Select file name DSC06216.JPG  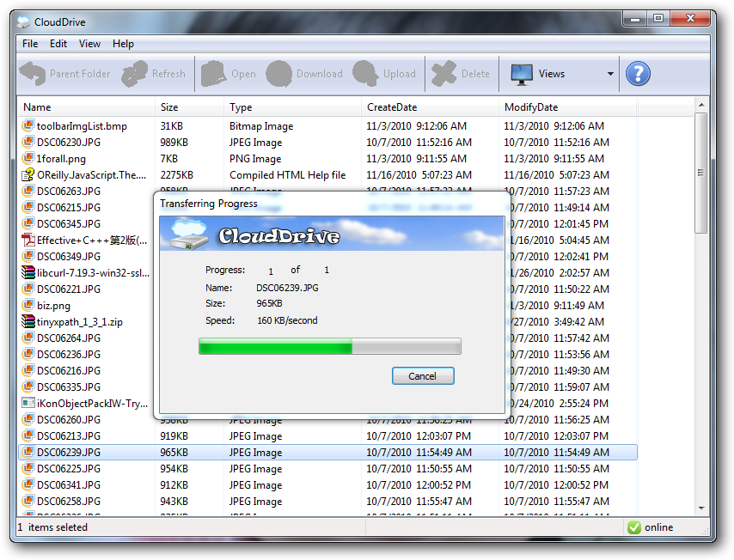click(x=69, y=370)
